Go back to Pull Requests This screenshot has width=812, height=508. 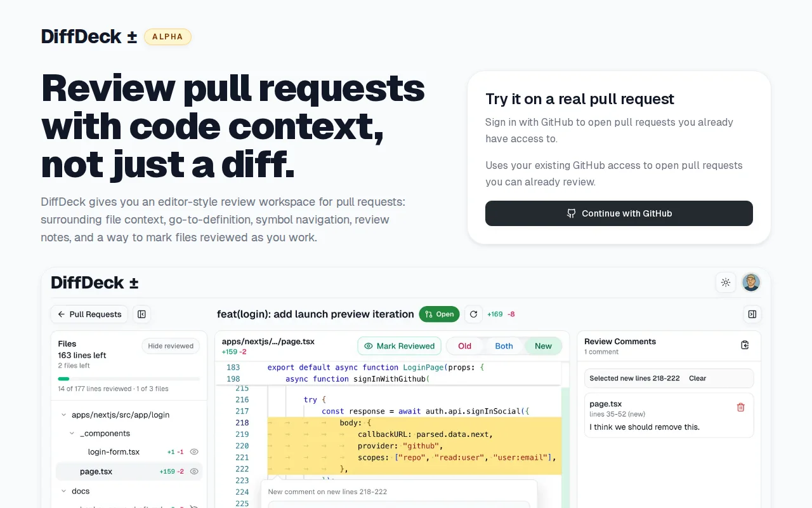[x=89, y=314]
